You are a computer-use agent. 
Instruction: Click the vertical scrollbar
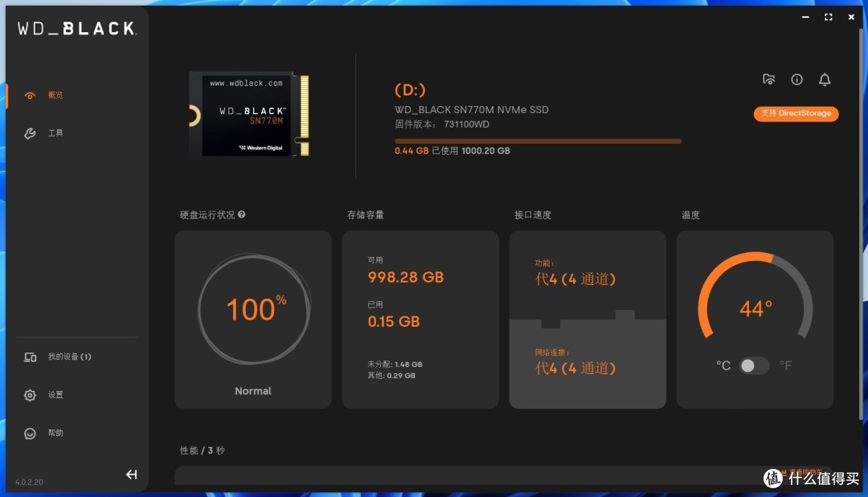861,224
